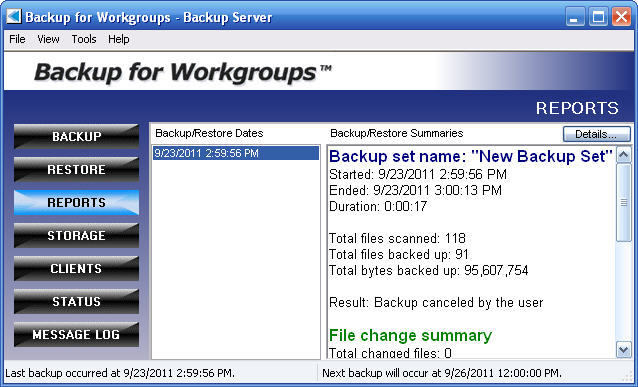
Task: Open the STORAGE section
Action: (x=76, y=235)
